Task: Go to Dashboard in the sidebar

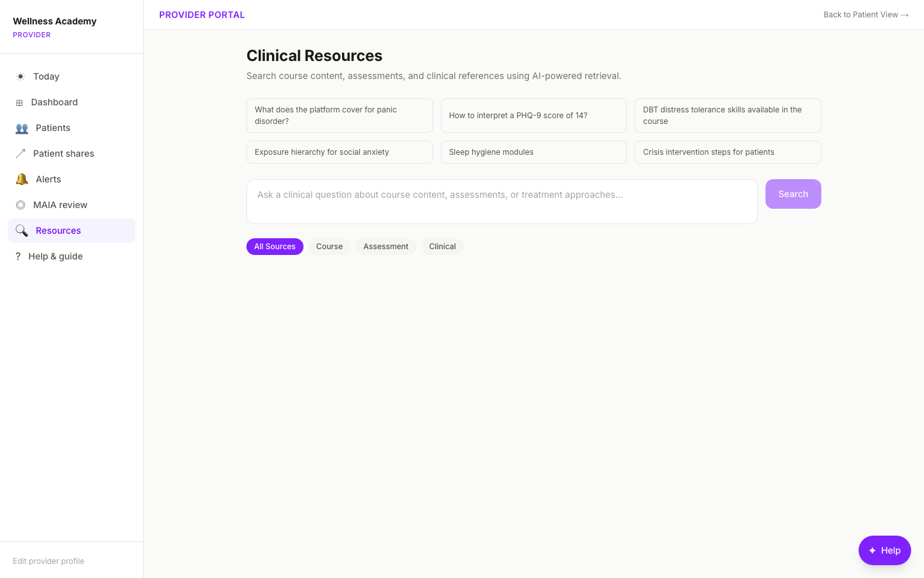Action: [x=71, y=102]
